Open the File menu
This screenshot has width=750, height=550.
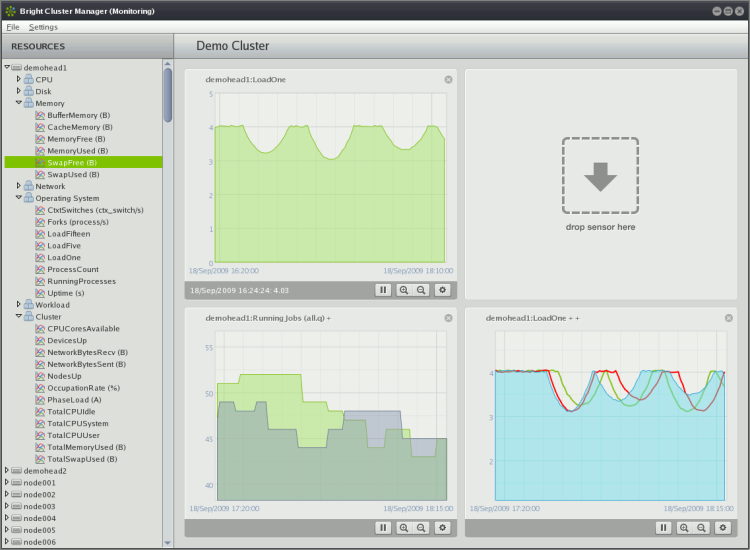(13, 27)
